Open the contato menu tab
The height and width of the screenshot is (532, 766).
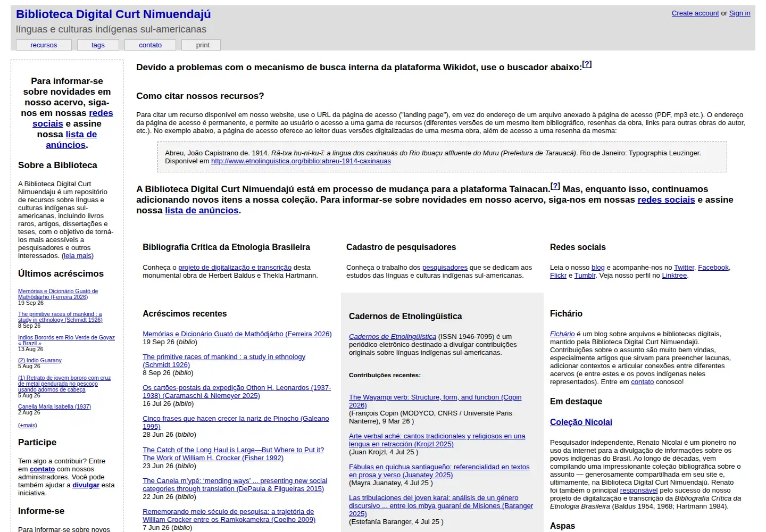(151, 45)
